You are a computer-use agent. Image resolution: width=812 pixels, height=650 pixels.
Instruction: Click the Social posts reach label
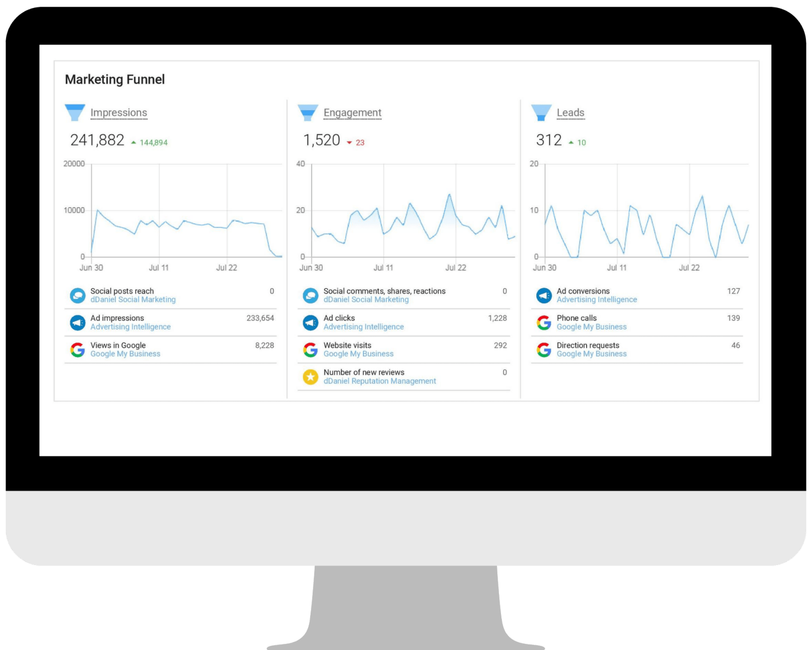click(x=122, y=291)
